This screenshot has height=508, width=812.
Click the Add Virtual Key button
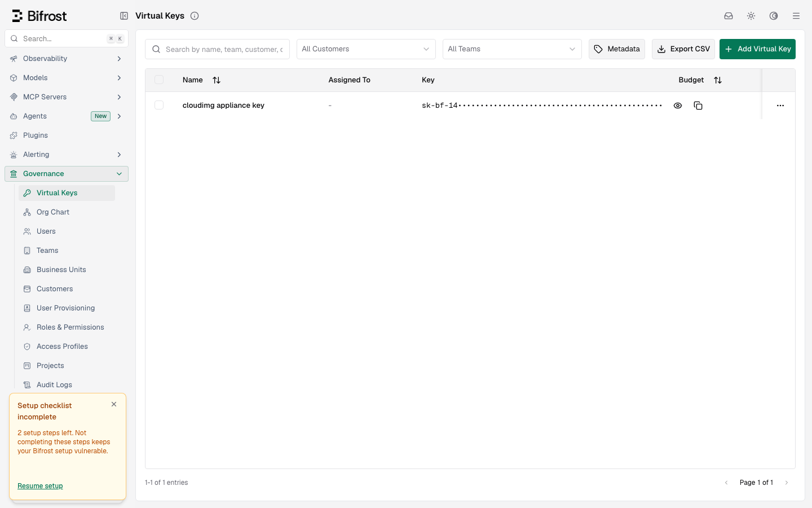point(757,49)
